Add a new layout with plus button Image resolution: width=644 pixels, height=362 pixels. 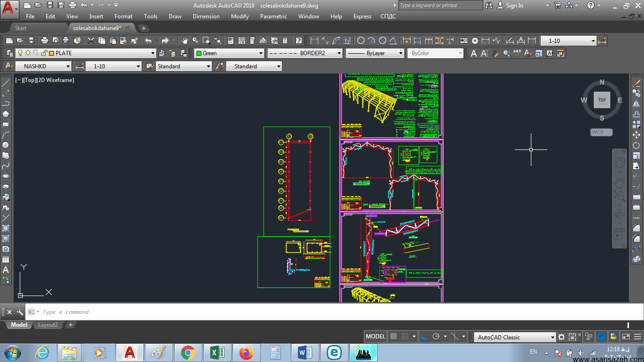(71, 325)
